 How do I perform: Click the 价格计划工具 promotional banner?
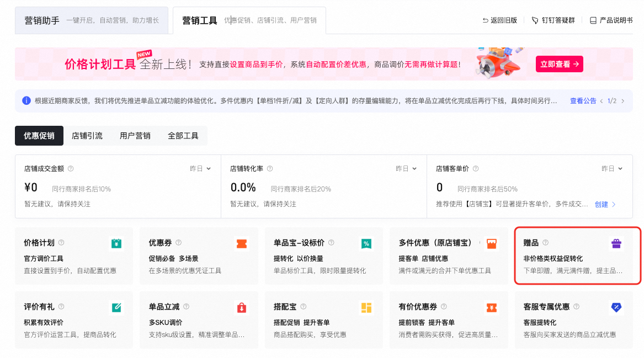point(323,64)
